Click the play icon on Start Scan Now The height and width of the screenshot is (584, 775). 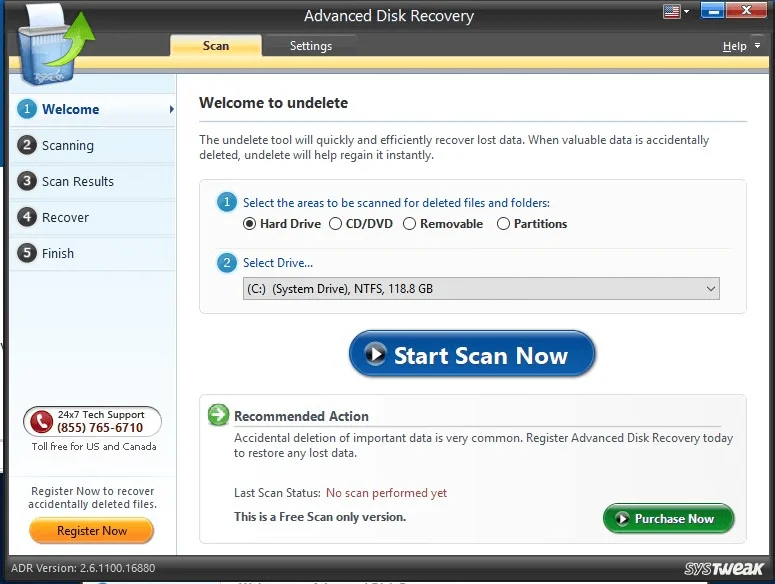click(x=375, y=354)
